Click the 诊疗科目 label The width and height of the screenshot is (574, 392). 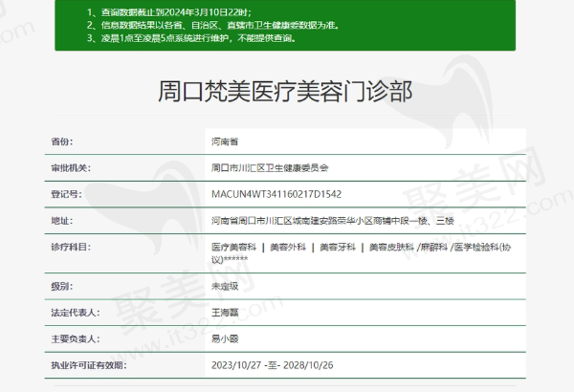pyautogui.click(x=71, y=247)
